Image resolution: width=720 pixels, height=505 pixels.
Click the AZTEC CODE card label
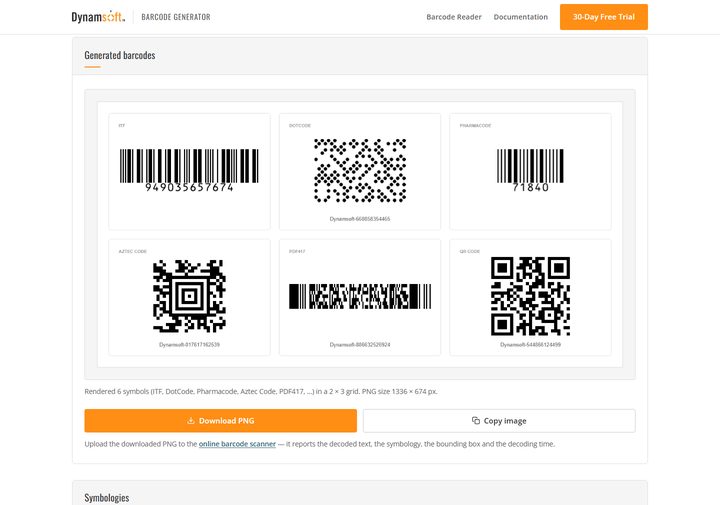[133, 251]
